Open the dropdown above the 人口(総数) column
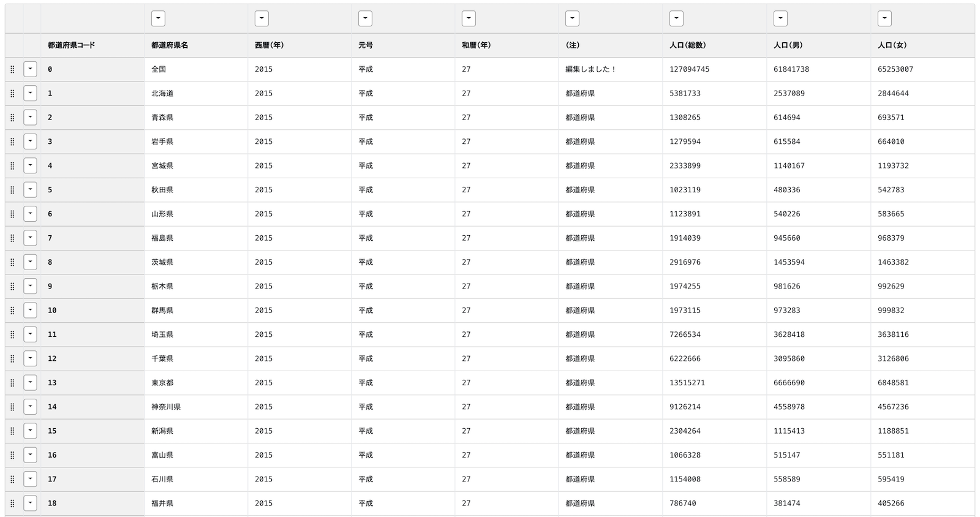 [x=676, y=19]
